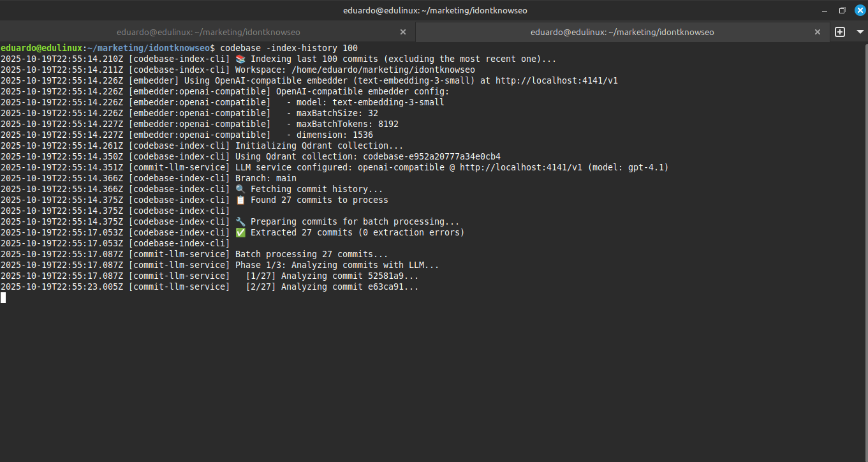Close the left terminal tab

pyautogui.click(x=402, y=32)
